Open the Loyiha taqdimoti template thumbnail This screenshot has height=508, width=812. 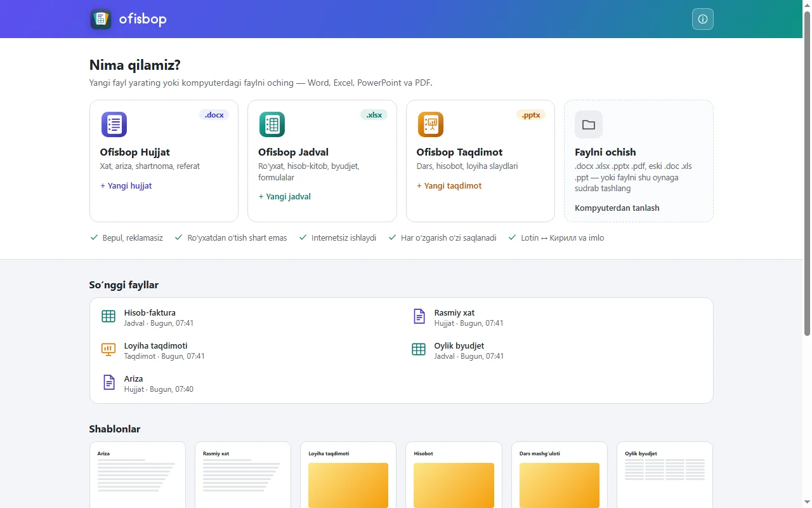click(x=348, y=475)
